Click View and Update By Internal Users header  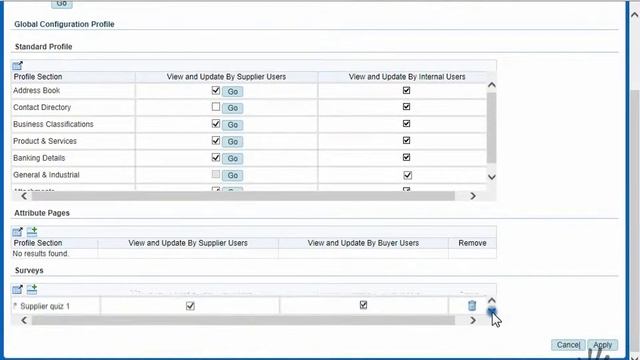click(407, 77)
